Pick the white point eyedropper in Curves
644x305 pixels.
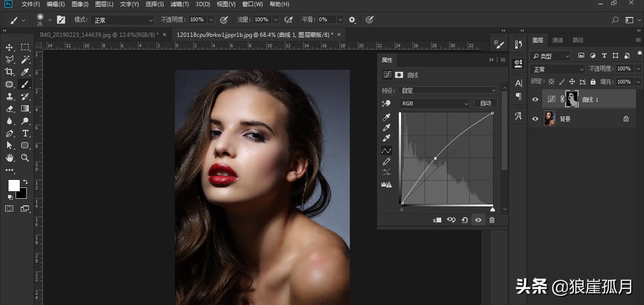[x=387, y=138]
